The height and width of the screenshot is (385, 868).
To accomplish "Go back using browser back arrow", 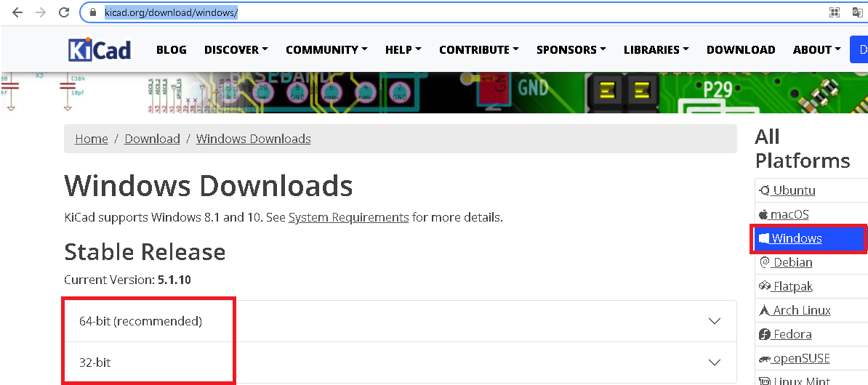I will pos(17,12).
